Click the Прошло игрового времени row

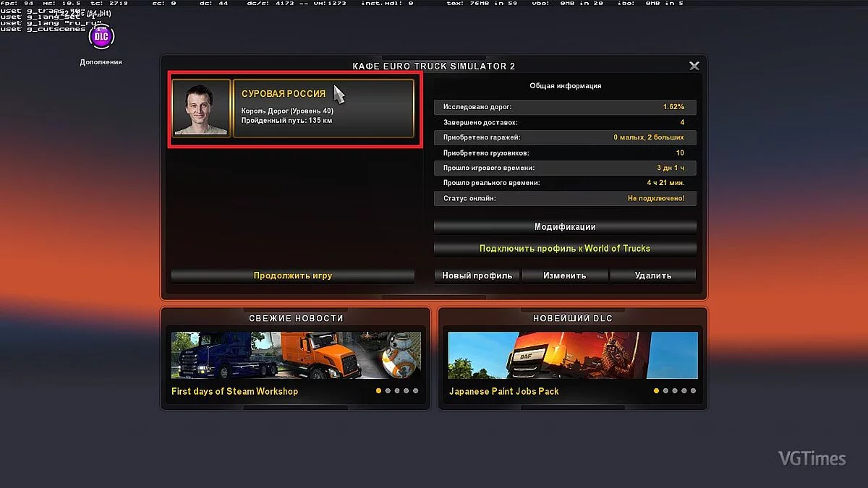[565, 168]
